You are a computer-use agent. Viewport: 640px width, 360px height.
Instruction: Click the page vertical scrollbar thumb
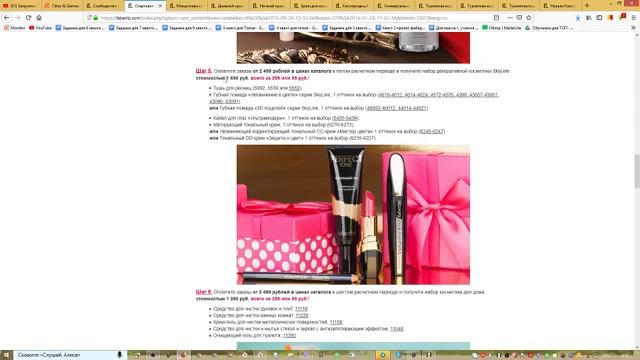(x=637, y=171)
